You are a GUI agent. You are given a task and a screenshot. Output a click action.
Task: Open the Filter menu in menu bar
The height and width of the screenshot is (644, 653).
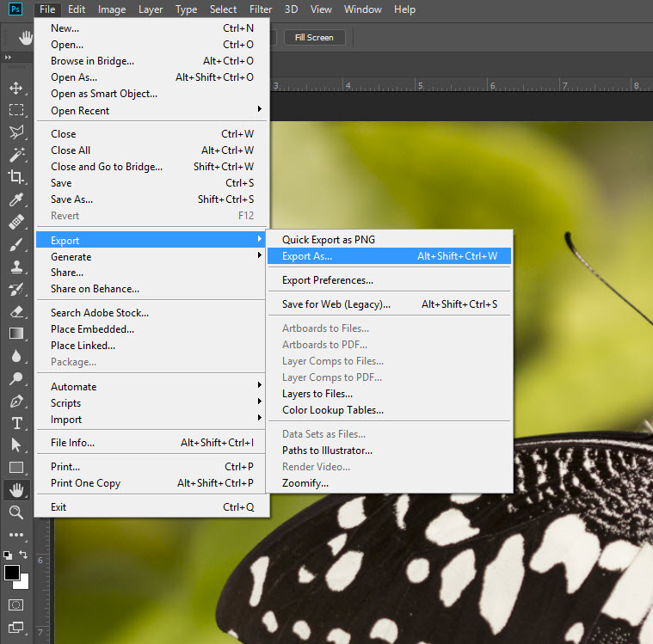[x=261, y=9]
